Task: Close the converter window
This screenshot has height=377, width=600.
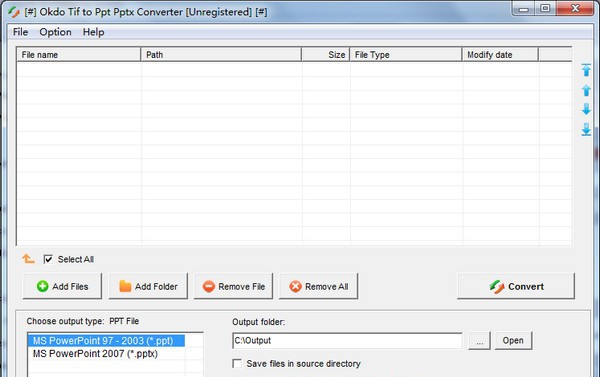Action: point(575,8)
